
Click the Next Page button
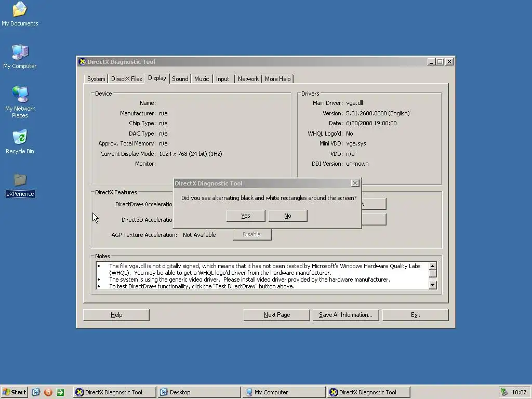[277, 315]
